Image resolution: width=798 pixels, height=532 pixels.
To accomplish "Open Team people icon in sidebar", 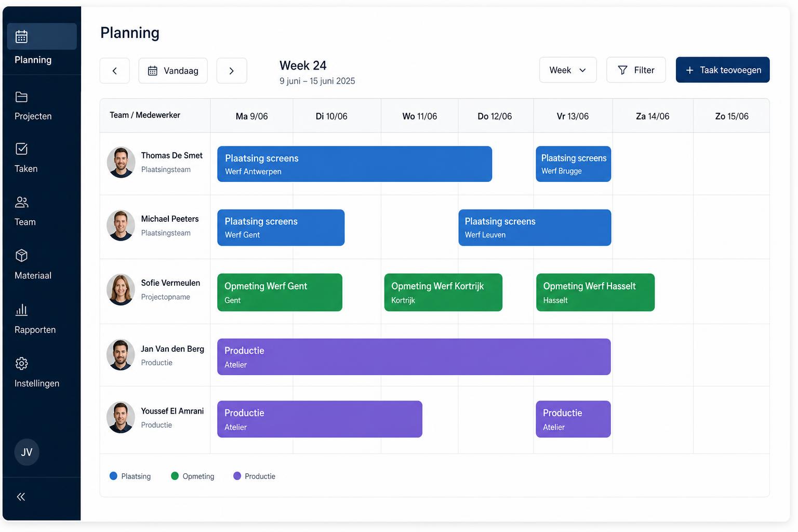I will click(x=21, y=202).
